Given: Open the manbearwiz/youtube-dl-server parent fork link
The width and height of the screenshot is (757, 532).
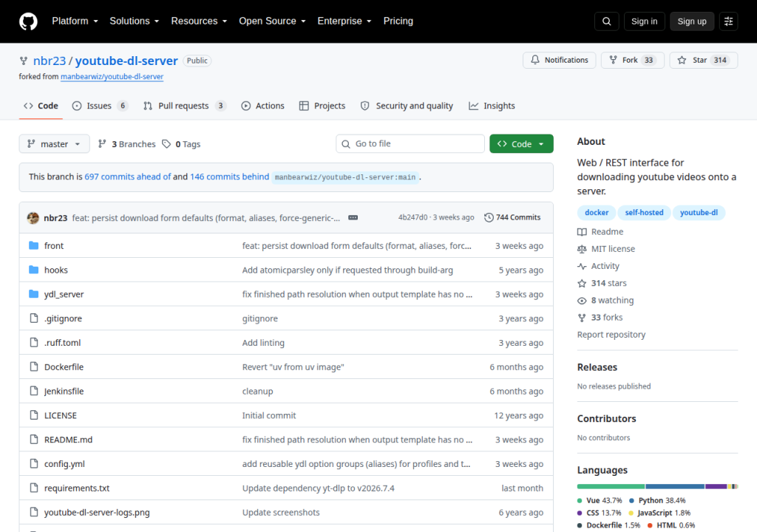Looking at the screenshot, I should coord(112,76).
